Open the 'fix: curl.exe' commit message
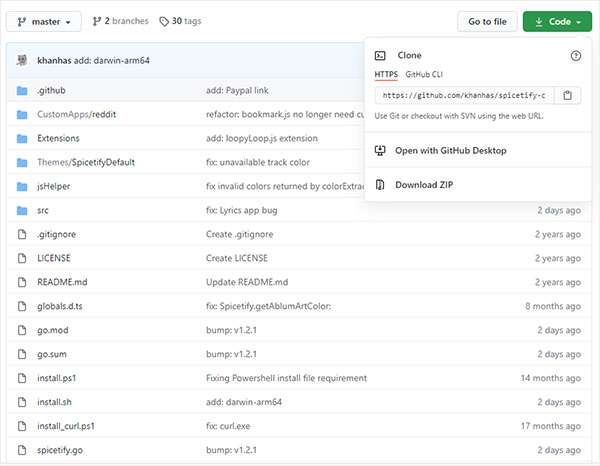600x466 pixels. (228, 426)
